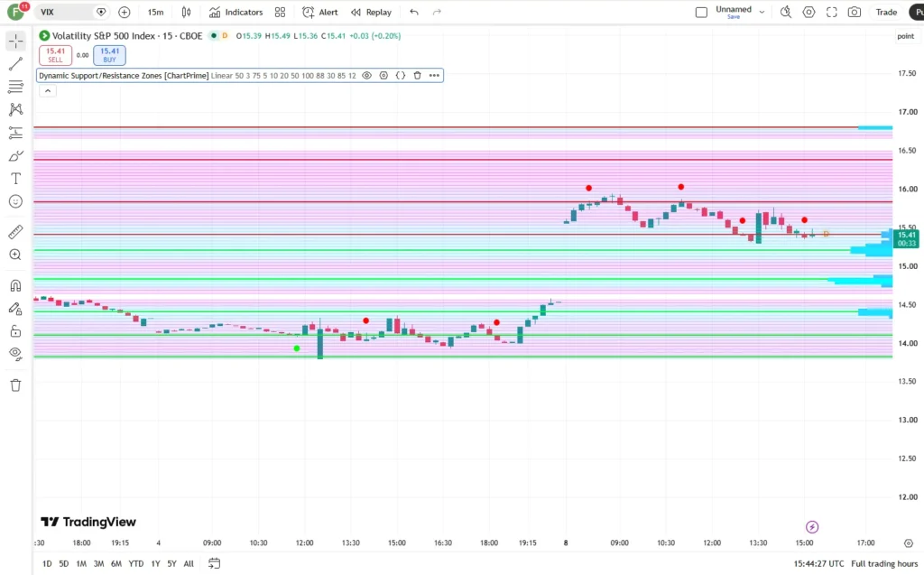Select the 1D time range
The image size is (924, 575).
(47, 564)
